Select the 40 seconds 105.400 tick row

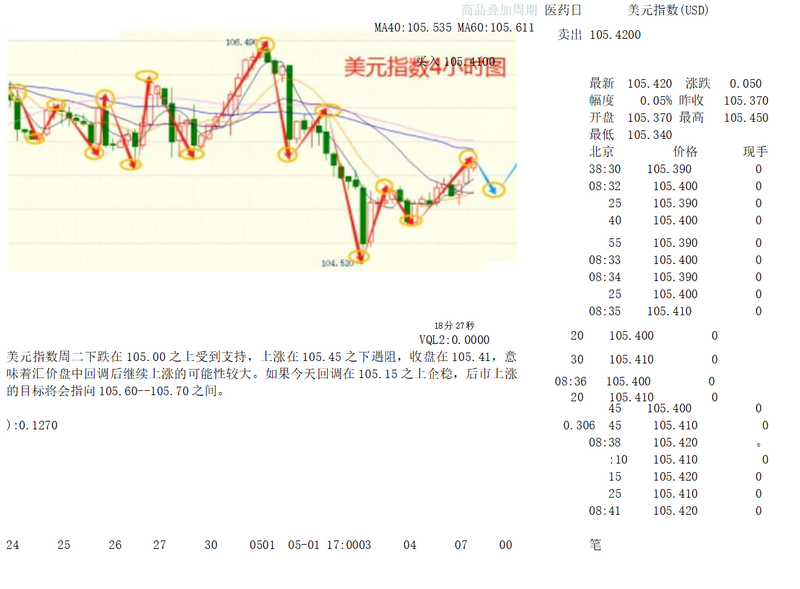pyautogui.click(x=685, y=220)
